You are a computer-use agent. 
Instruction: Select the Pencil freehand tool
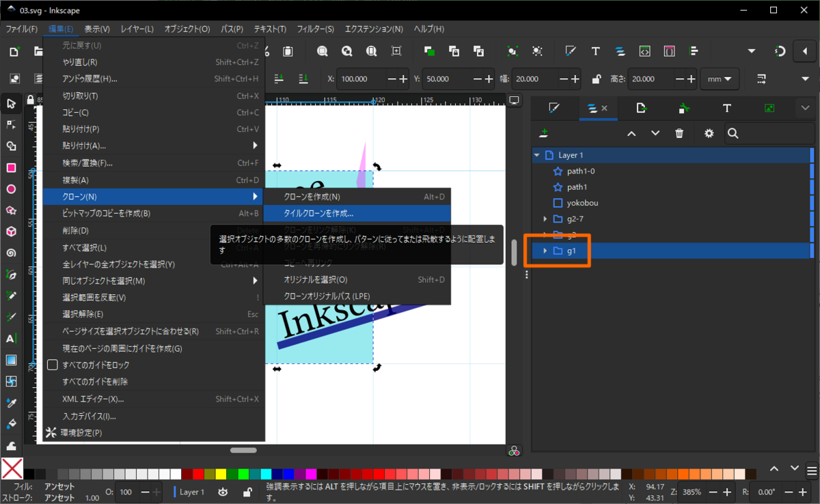point(11,296)
